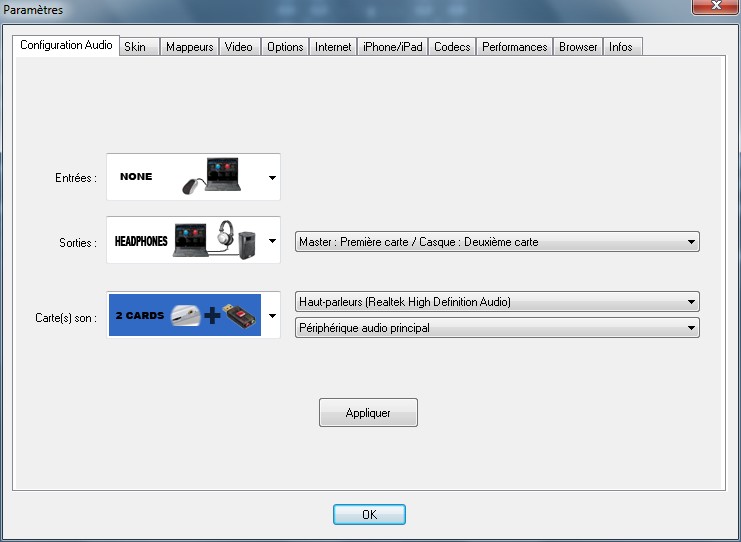Open the Codecs tab

click(x=452, y=47)
